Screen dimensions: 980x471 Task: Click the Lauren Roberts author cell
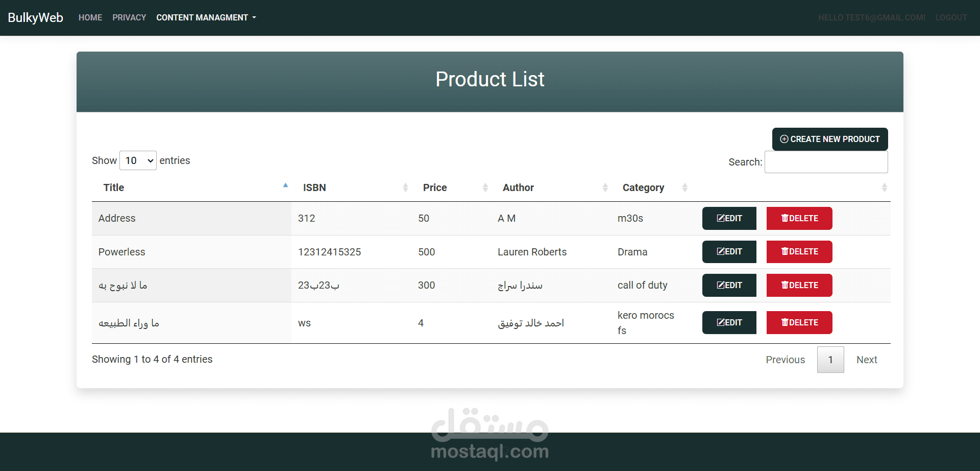[551, 252]
